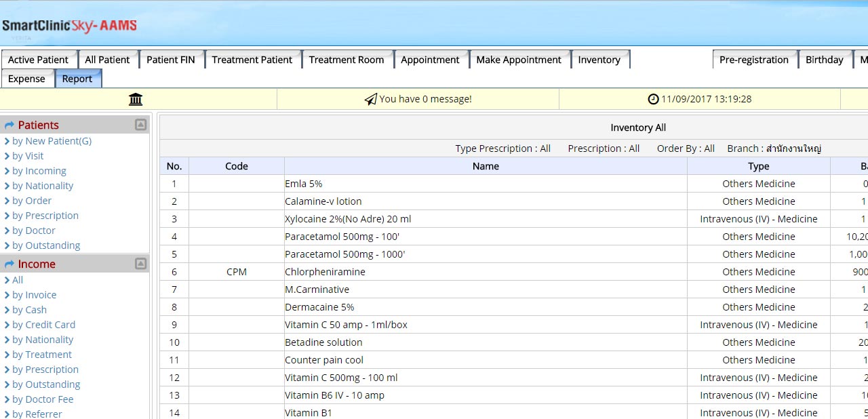View income report by Invoice
Screen dimensions: 868x419
pyautogui.click(x=34, y=295)
